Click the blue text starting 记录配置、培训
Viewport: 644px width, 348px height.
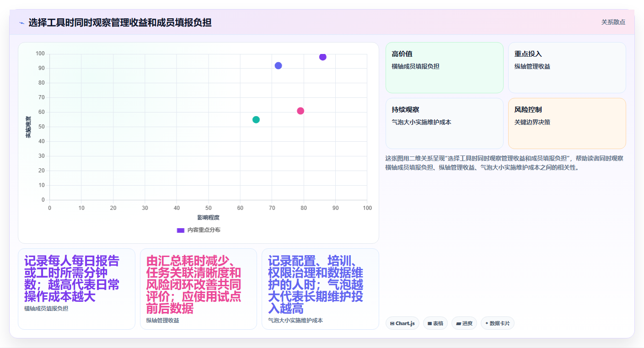click(316, 285)
